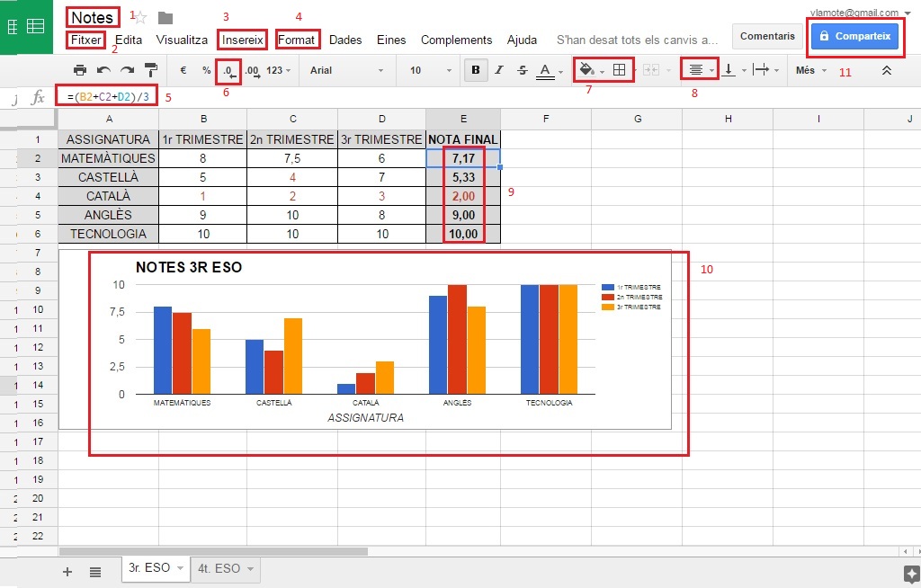Format as euro currency

[183, 70]
